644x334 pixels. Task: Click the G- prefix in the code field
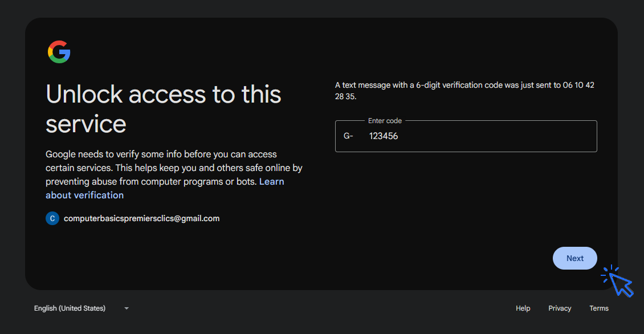pos(348,136)
